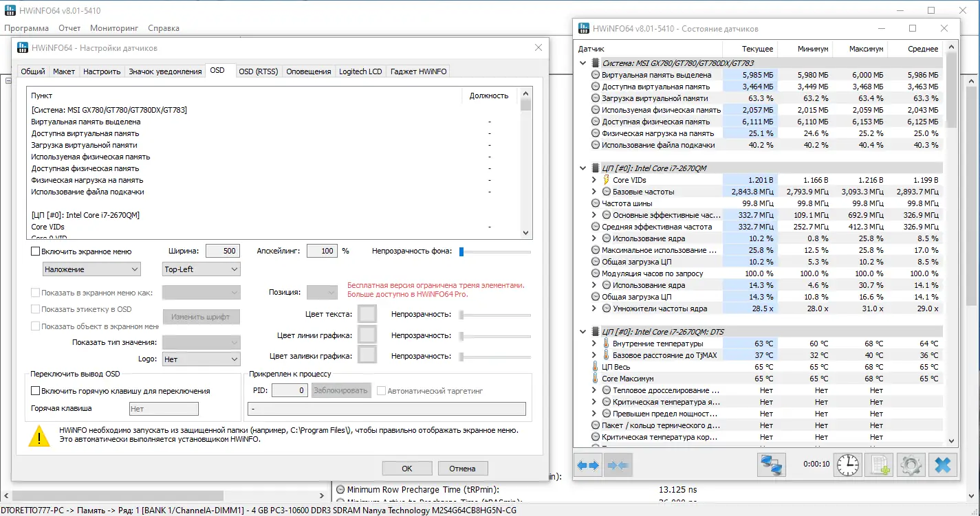Image resolution: width=980 pixels, height=516 pixels.
Task: Click clock icon beside Minimum Row Precharge Time
Action: [340, 490]
